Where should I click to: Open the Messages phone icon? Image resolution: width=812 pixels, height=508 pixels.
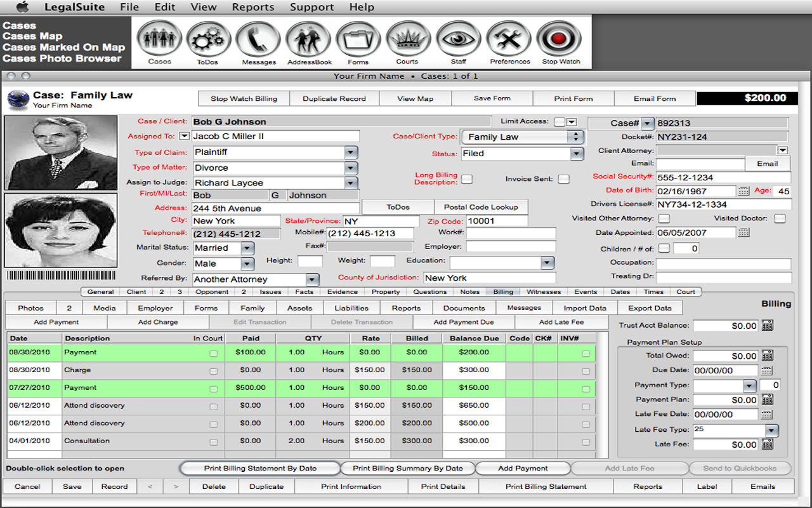pyautogui.click(x=258, y=39)
